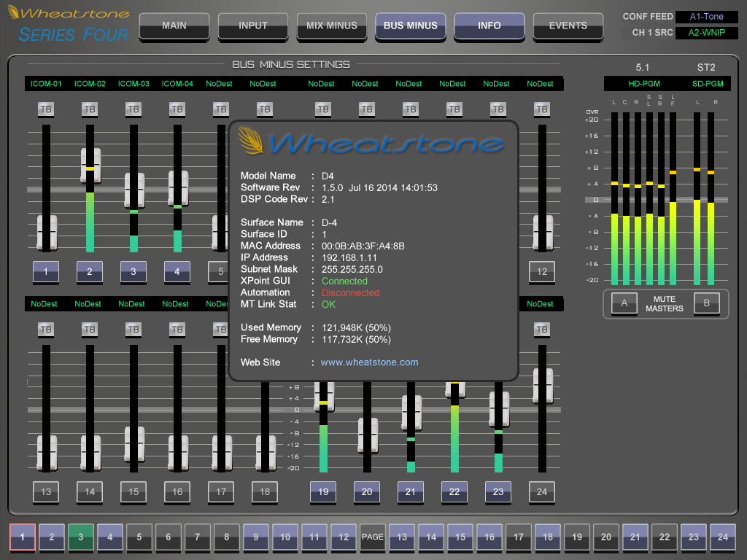This screenshot has height=560, width=747.
Task: Click bus minus channel 2 button
Action: point(90,272)
